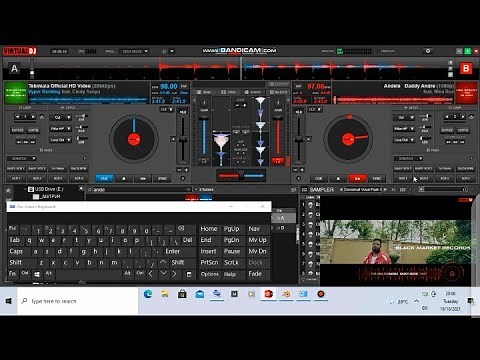Click the Windows key on On-Screen Keyboard
Viewport: 480px width, 360px height.
[x=37, y=274]
